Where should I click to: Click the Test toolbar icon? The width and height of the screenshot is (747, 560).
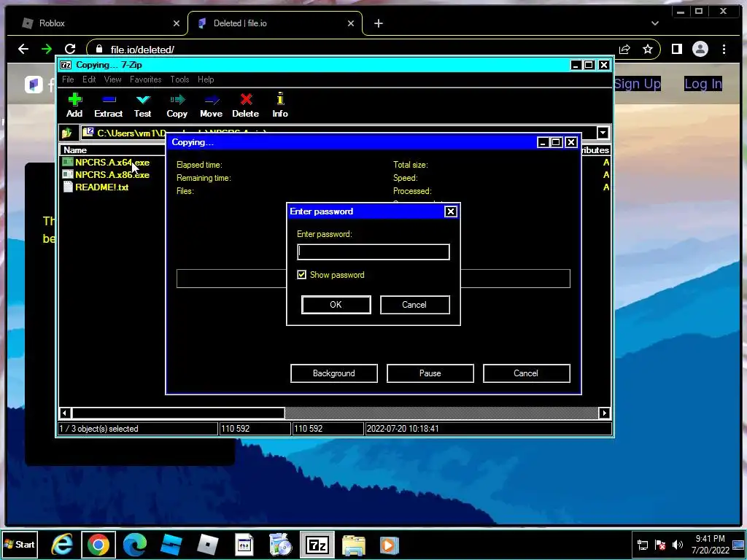pyautogui.click(x=142, y=105)
